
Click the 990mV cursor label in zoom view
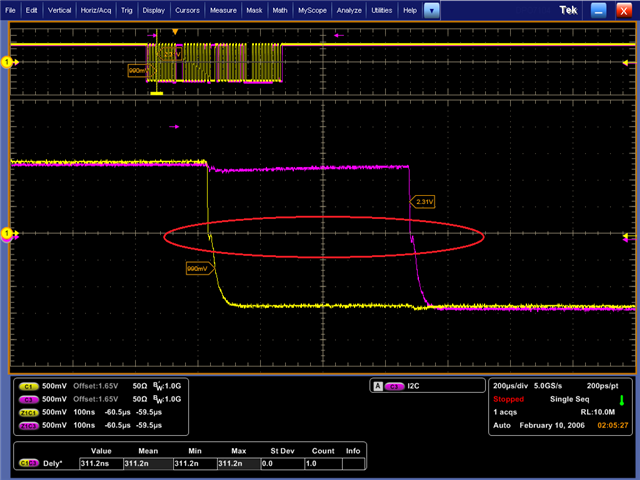click(x=200, y=269)
